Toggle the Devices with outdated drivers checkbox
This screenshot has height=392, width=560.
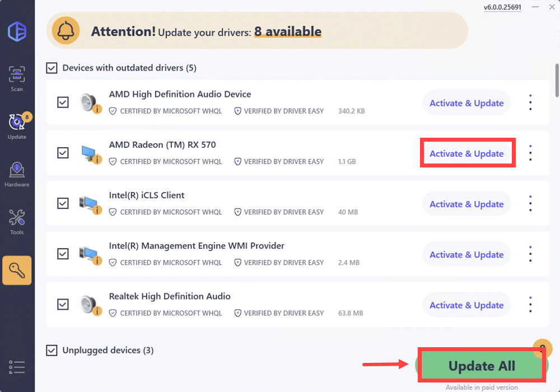pyautogui.click(x=52, y=68)
